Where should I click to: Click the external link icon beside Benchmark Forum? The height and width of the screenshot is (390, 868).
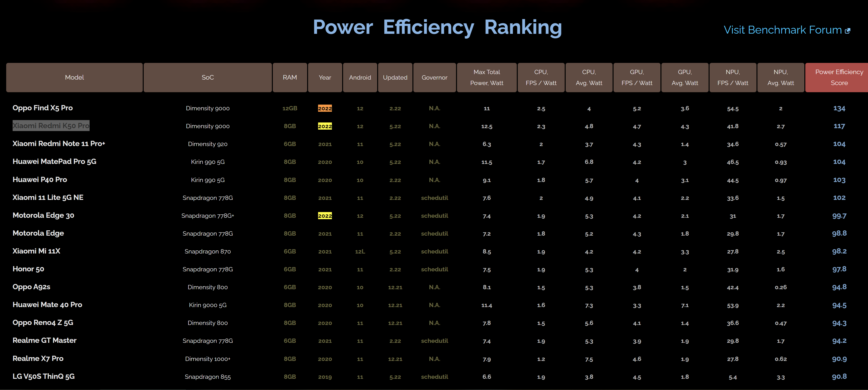[x=848, y=31]
